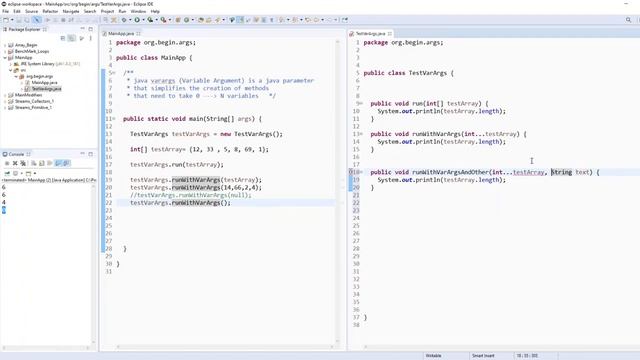Click the New Java Class icon
Image resolution: width=640 pixels, height=360 pixels.
click(187, 20)
